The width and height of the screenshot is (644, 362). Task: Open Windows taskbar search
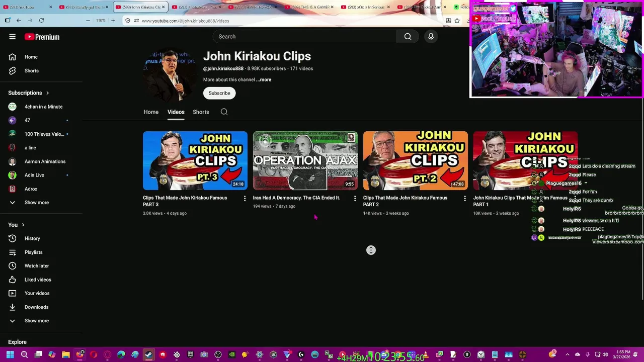point(24,355)
